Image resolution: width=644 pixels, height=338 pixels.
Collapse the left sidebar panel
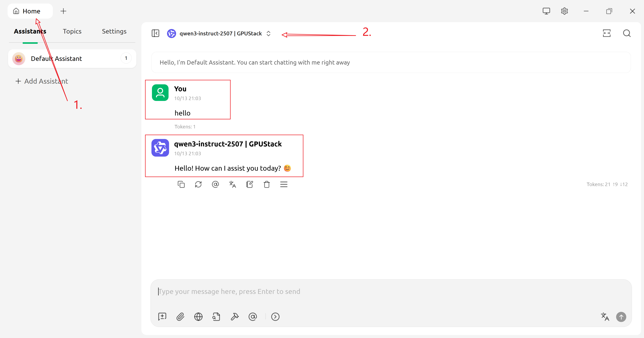pos(155,33)
